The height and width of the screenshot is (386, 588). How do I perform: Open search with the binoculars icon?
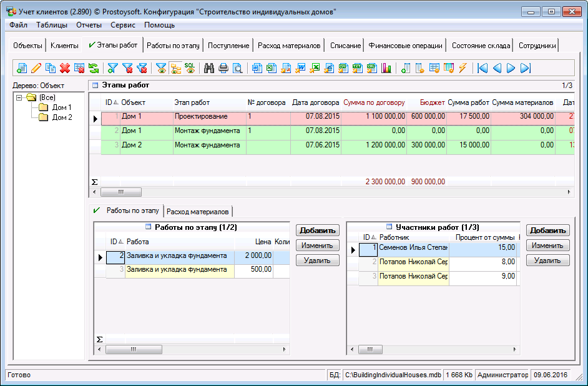[x=209, y=68]
